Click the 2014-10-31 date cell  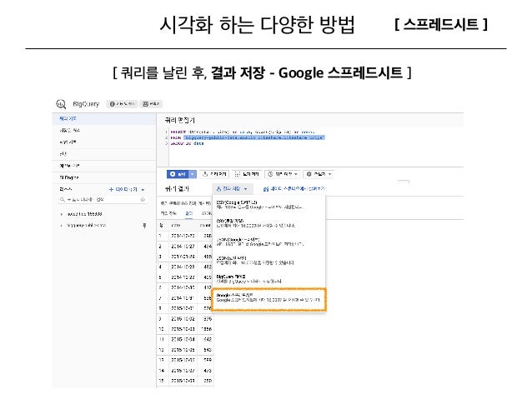pos(183,298)
